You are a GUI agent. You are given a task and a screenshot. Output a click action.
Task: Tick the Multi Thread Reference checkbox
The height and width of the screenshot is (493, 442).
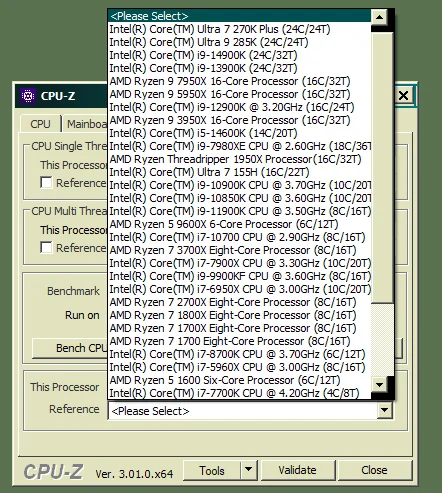point(46,248)
